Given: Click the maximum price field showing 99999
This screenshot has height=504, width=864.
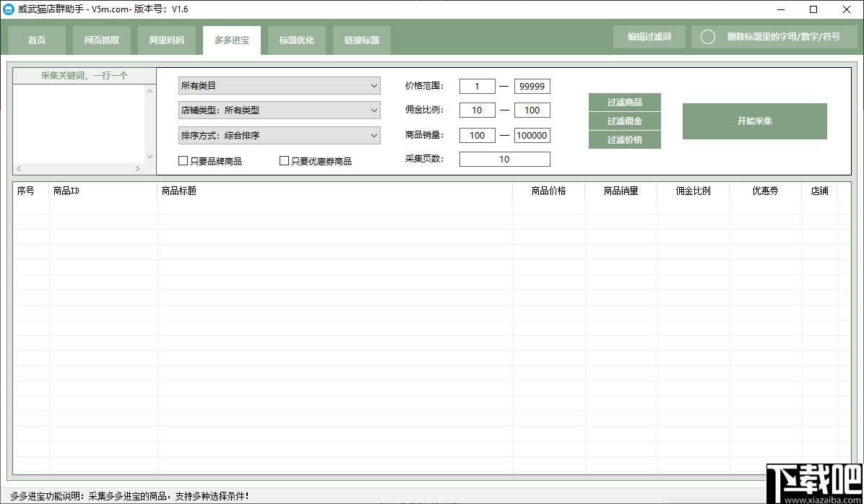Looking at the screenshot, I should [532, 87].
